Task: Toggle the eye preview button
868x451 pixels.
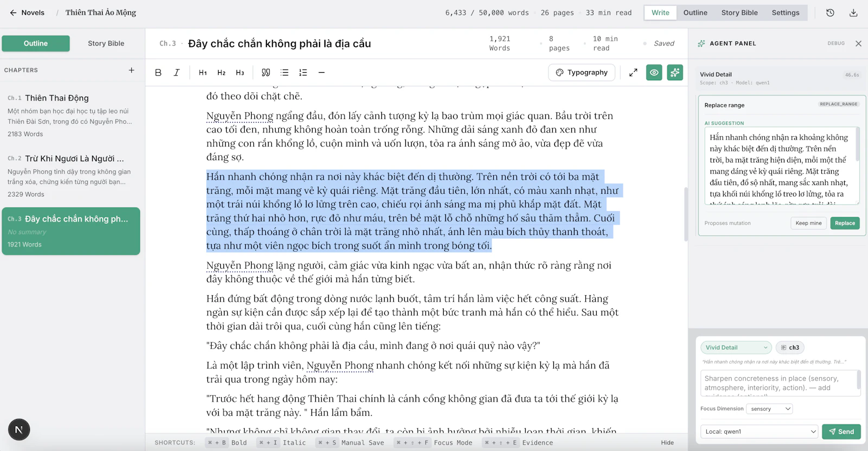Action: (654, 72)
